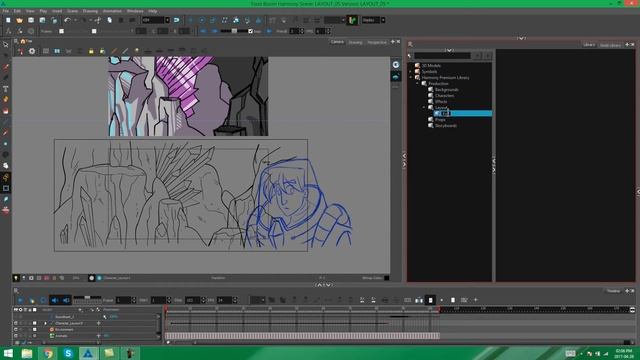Image resolution: width=640 pixels, height=360 pixels.
Task: Open the File menu
Action: [x=6, y=11]
